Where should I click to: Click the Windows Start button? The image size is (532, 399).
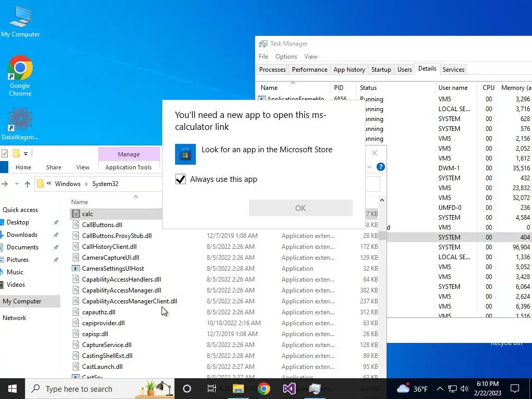(x=12, y=389)
